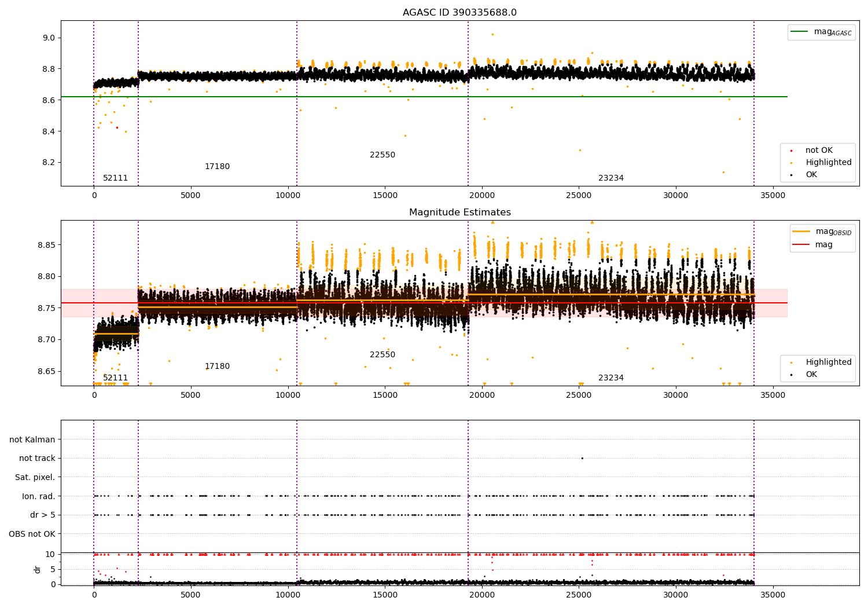Screen dimensions: 868x608
Task: Click obsid label '22550' in Magnitude Estimates plot
Action: [x=382, y=355]
